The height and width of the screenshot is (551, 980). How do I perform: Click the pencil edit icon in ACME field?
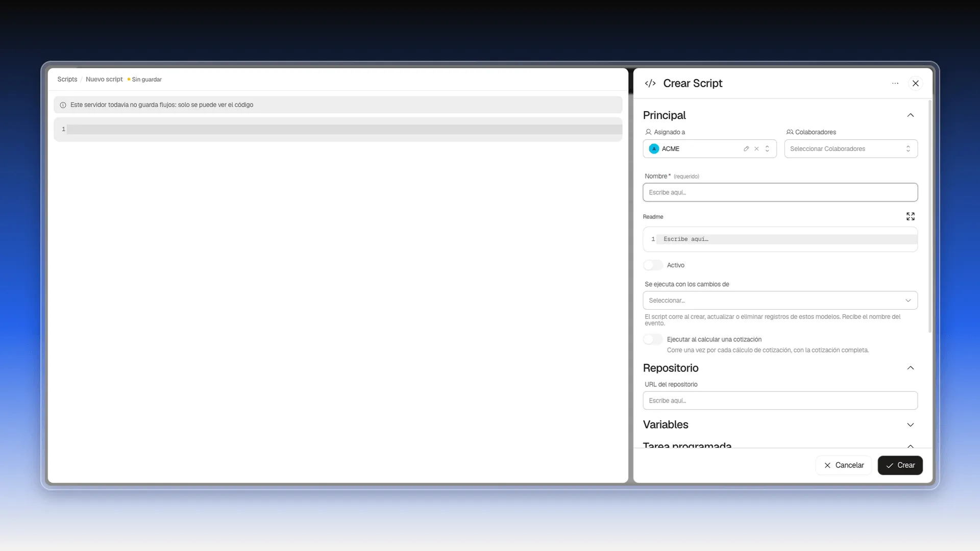(746, 148)
